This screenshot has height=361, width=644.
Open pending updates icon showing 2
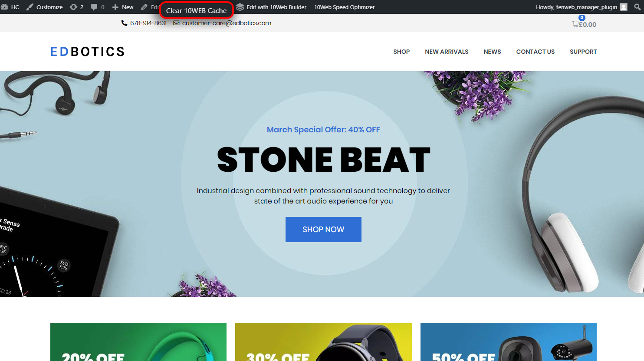tap(73, 7)
